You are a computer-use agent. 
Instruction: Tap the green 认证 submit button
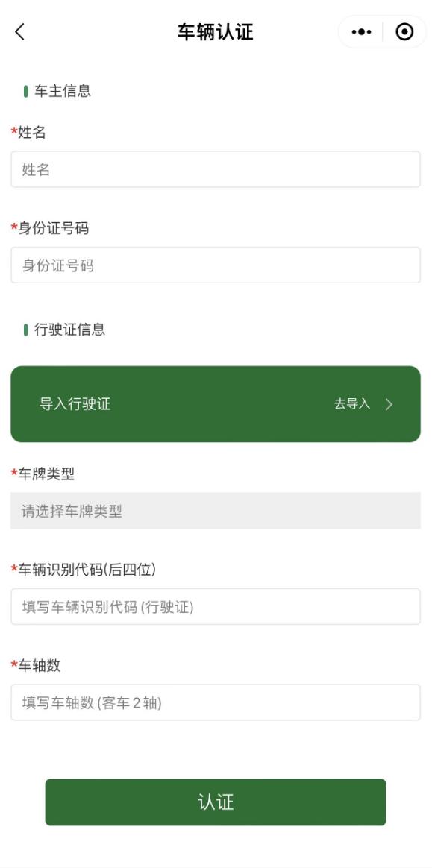216,802
